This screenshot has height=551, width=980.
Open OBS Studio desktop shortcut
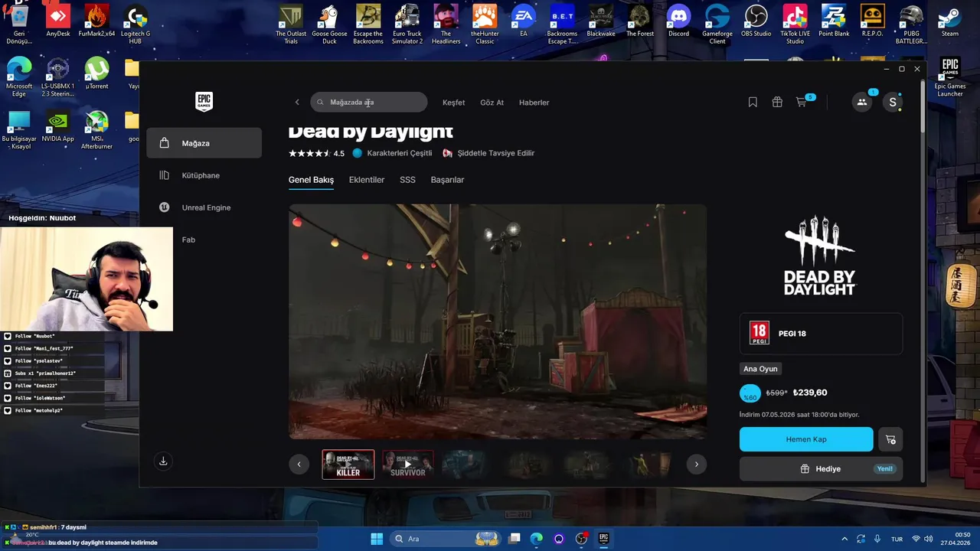[x=756, y=22]
